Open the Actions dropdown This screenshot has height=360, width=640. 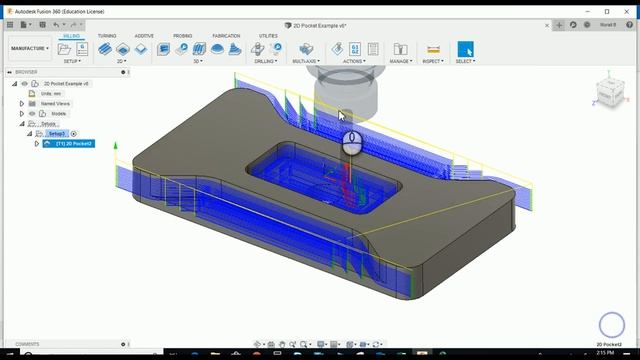(x=354, y=61)
